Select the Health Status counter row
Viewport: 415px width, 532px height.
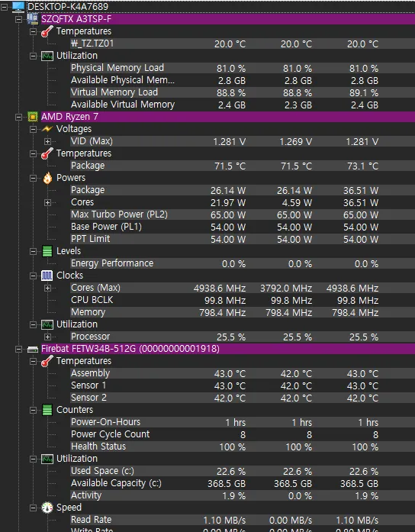(x=224, y=447)
